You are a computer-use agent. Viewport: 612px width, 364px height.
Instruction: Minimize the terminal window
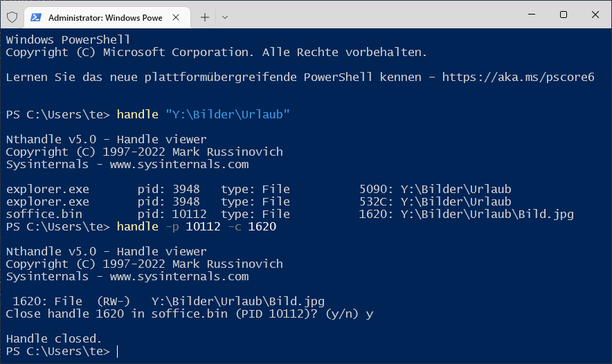coord(532,15)
